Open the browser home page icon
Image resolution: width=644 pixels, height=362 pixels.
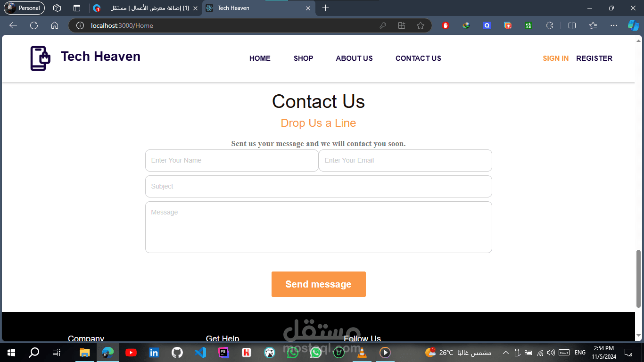coord(55,25)
